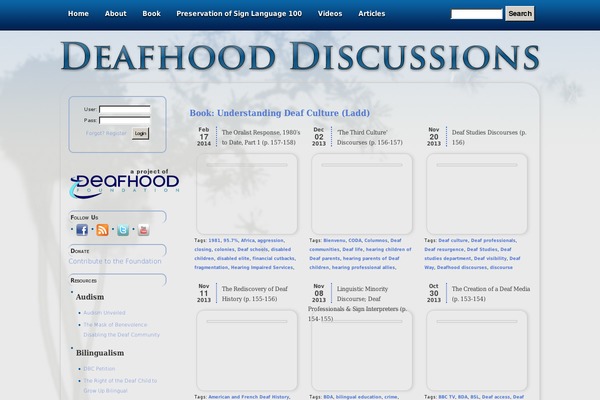The width and height of the screenshot is (600, 400).
Task: Select the 'financial cutbacks' tag
Action: tap(273, 258)
